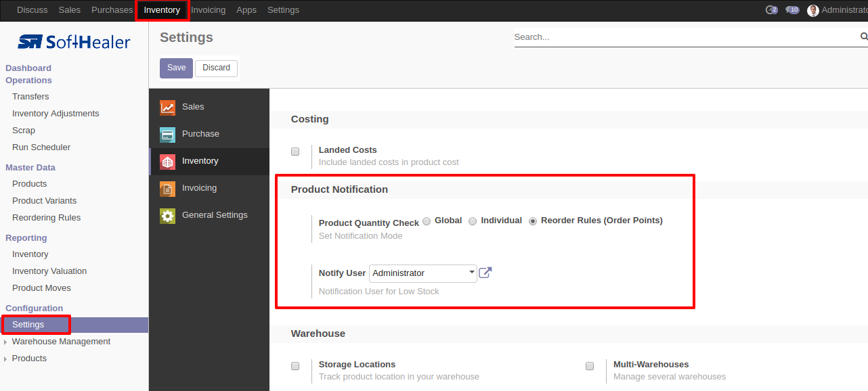Image resolution: width=868 pixels, height=391 pixels.
Task: Click the Inventory warehouse icon
Action: (x=167, y=162)
